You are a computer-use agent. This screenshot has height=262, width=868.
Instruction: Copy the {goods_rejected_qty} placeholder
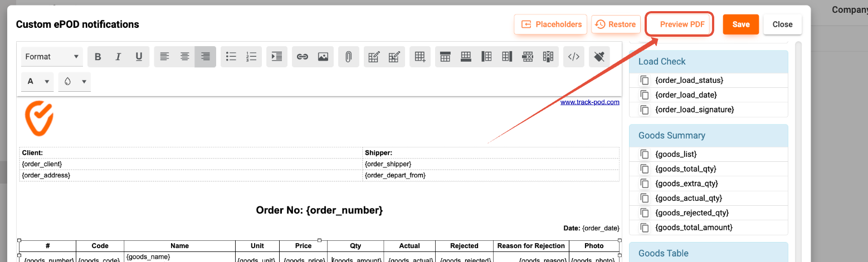tap(645, 213)
